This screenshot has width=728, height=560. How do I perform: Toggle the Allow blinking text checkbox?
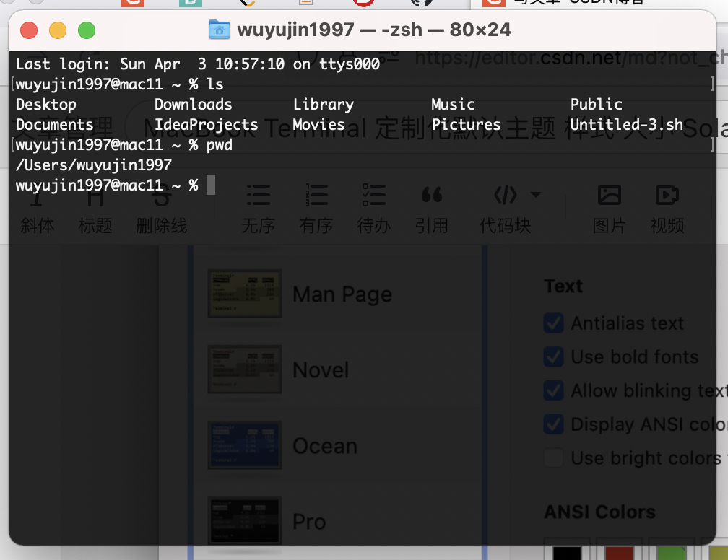tap(553, 390)
